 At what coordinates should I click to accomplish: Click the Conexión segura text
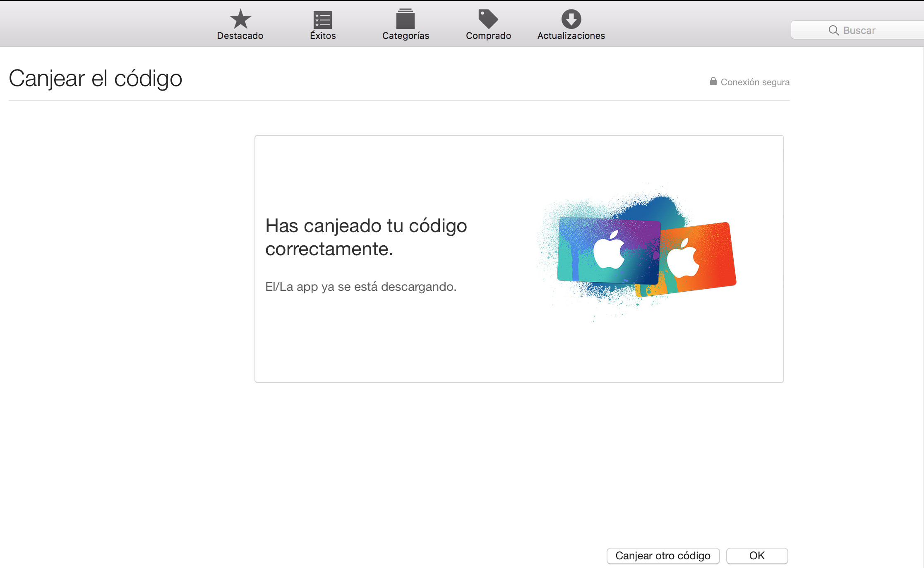coord(755,82)
